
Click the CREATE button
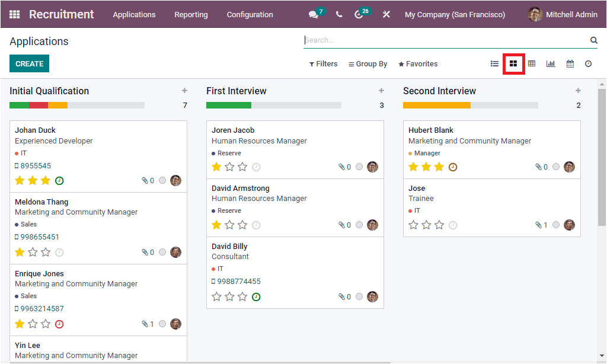[x=29, y=63]
